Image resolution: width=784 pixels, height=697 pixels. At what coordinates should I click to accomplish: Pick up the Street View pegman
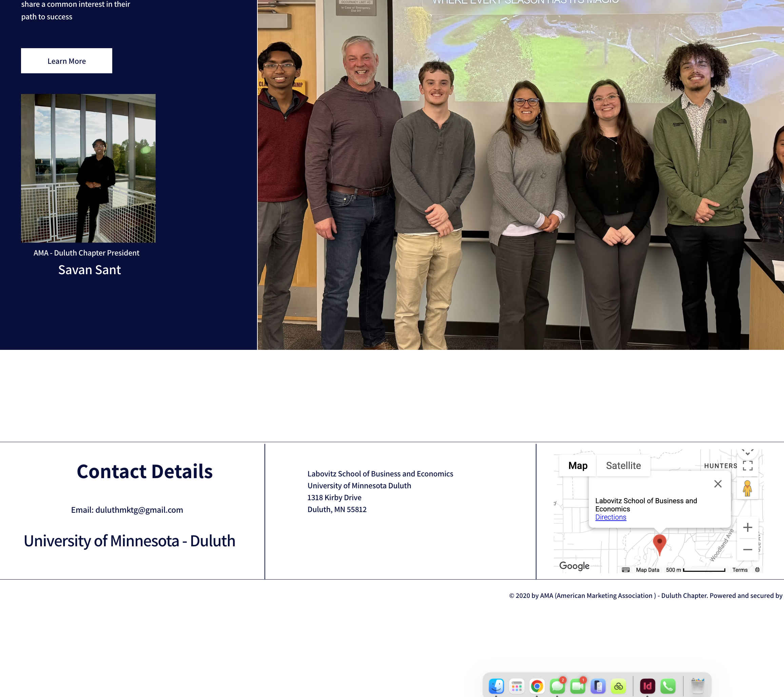point(747,488)
